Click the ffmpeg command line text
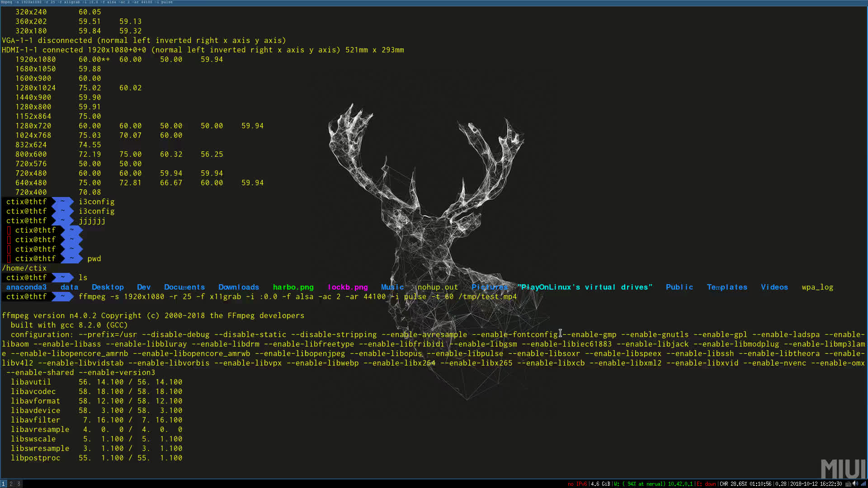 point(297,297)
